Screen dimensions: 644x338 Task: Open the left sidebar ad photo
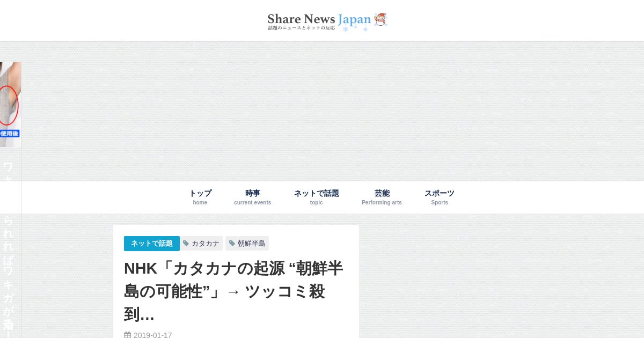pos(10,105)
